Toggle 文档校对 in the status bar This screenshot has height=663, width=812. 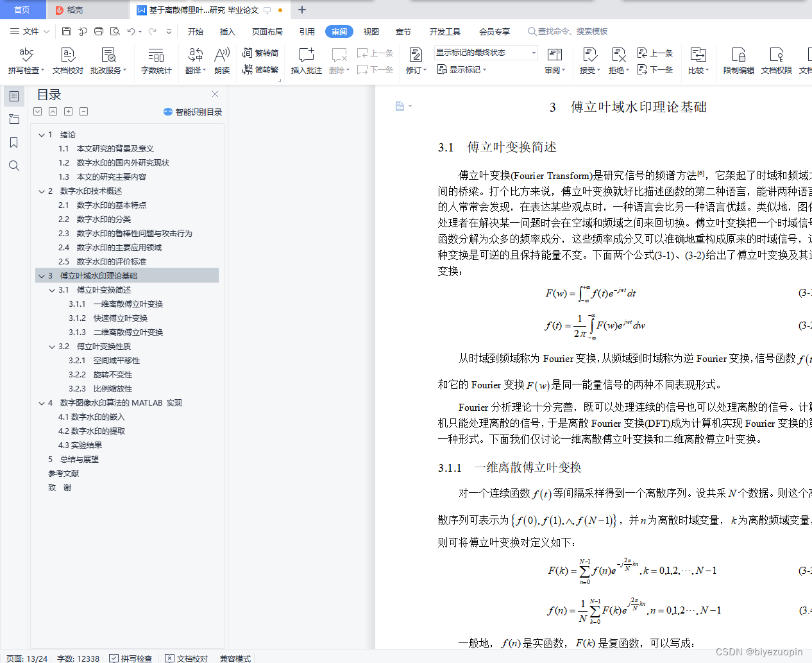tap(187, 658)
